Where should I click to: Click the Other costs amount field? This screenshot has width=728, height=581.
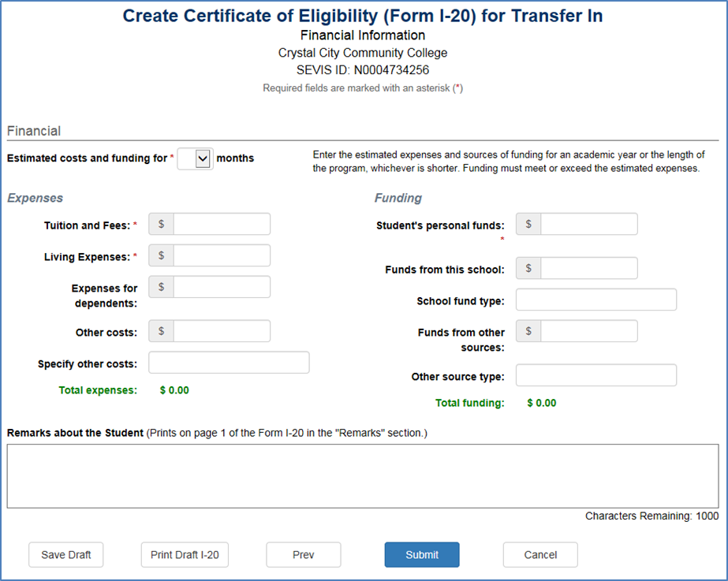tap(222, 331)
